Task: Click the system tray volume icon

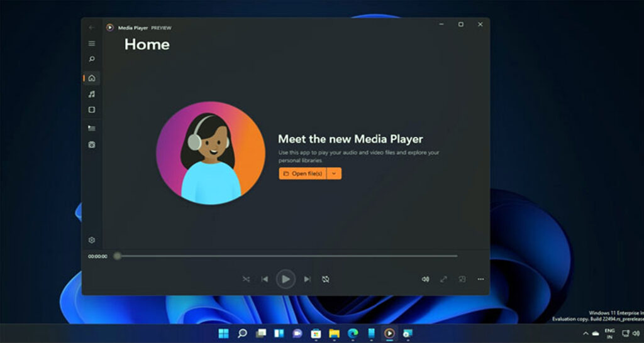Action: click(x=636, y=334)
